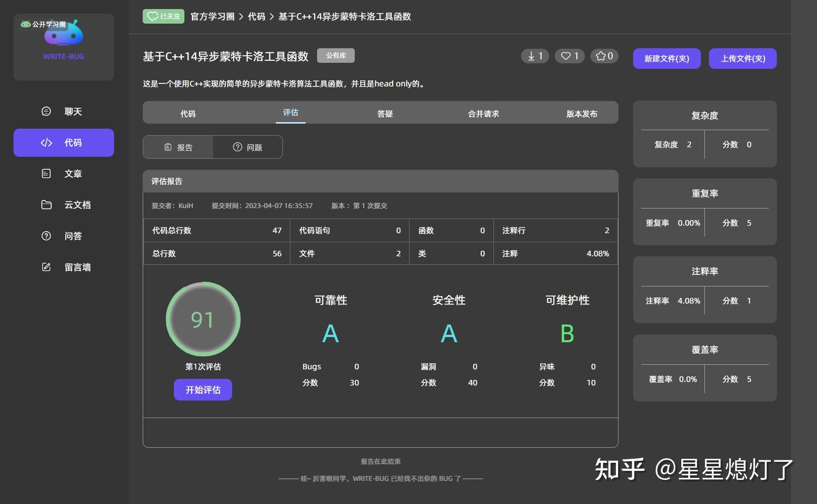The height and width of the screenshot is (504, 817).
Task: Show the 报告 sub-tab
Action: tap(178, 147)
